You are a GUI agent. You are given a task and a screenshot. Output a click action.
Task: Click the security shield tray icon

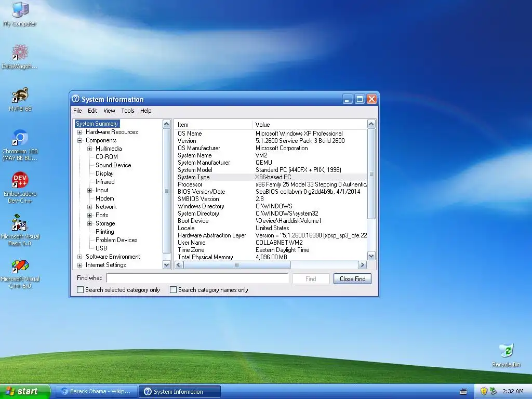point(484,391)
